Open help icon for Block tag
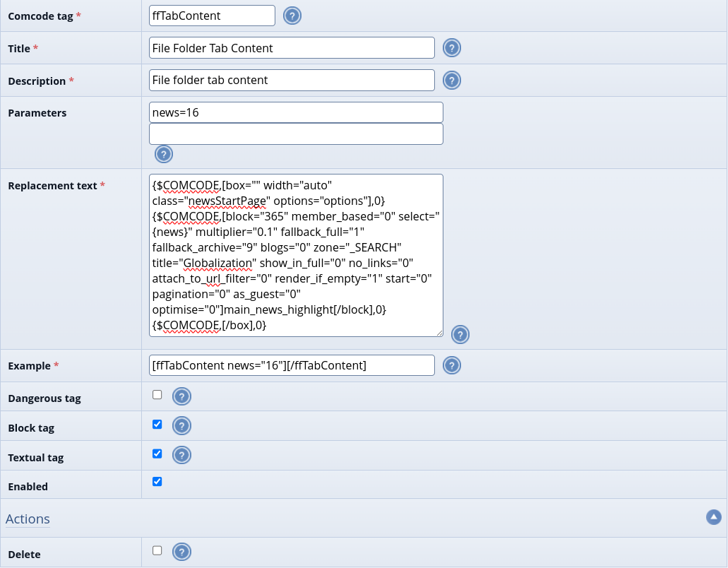Screen dimensions: 728x568 (182, 426)
